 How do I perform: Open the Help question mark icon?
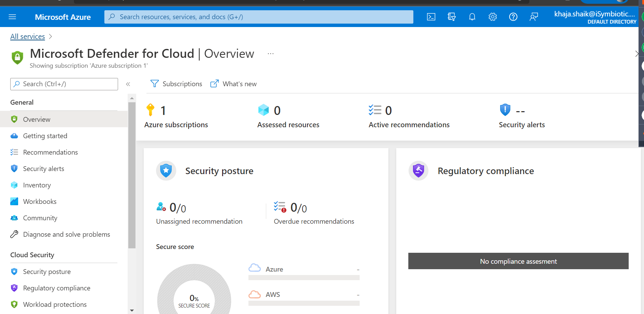[513, 17]
